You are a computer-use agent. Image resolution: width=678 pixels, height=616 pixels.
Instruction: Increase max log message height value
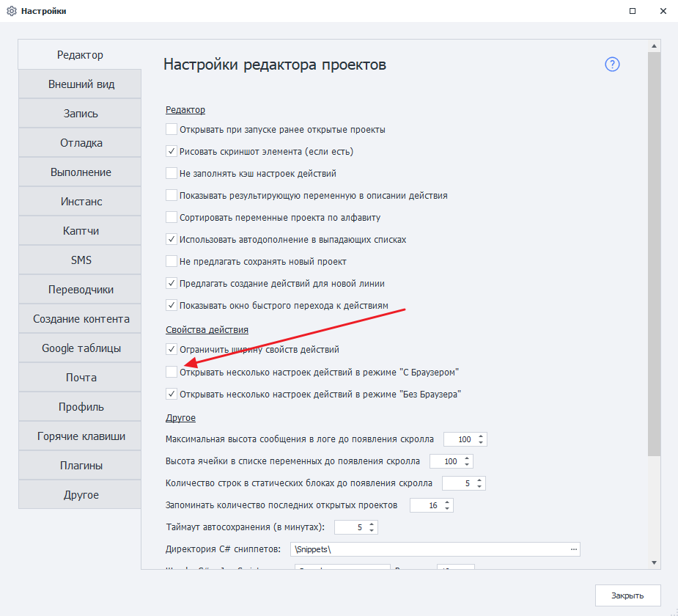coord(481,436)
